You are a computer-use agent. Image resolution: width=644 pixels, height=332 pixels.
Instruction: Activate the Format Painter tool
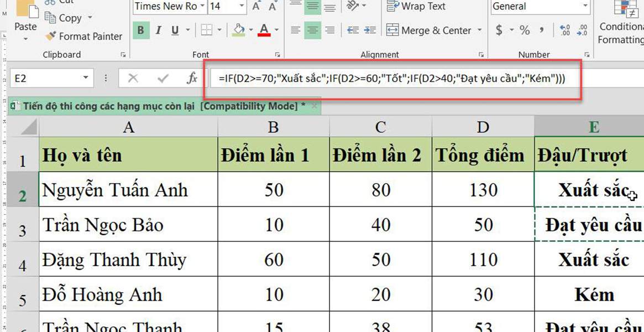tap(83, 36)
